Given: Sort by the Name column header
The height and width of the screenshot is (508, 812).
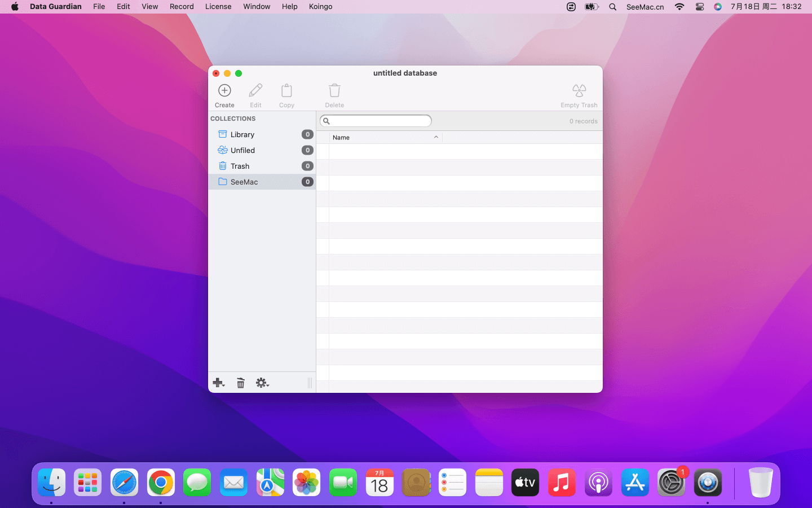Looking at the screenshot, I should pyautogui.click(x=386, y=137).
